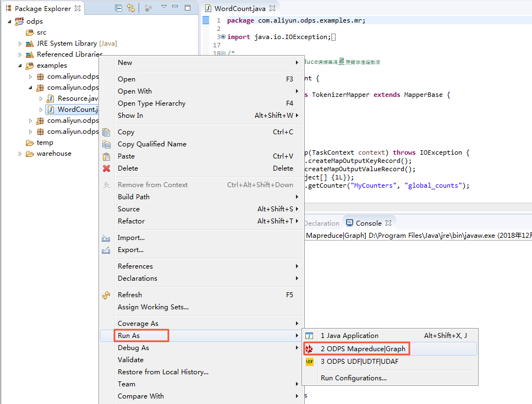Screen dimensions: 532x404
Task: Close the Package Explorer tab
Action: [x=78, y=8]
